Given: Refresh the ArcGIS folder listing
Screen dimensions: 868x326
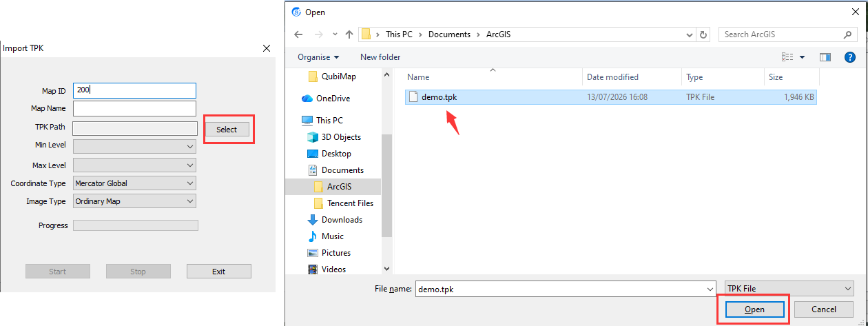Looking at the screenshot, I should click(703, 34).
